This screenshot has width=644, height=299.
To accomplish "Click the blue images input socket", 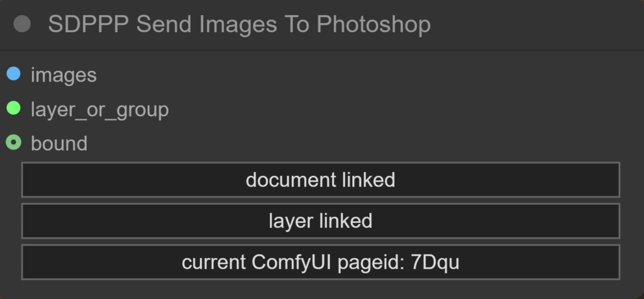I will coord(13,74).
